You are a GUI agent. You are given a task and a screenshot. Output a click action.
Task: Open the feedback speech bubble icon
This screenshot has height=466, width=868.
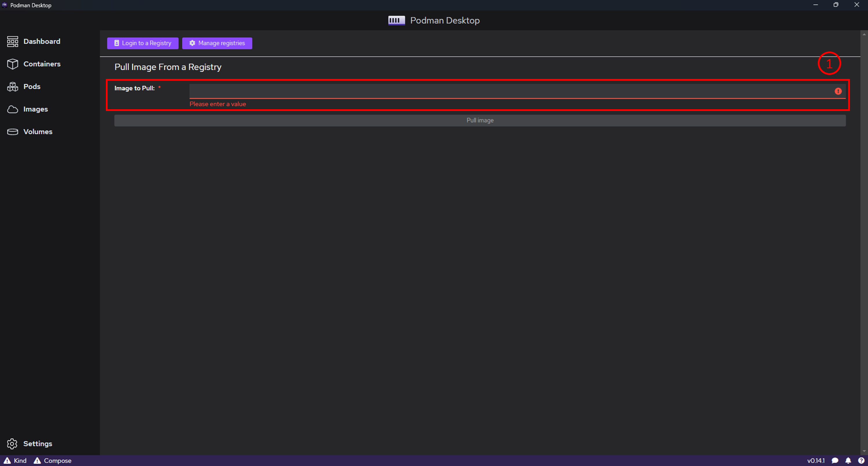[x=835, y=461]
